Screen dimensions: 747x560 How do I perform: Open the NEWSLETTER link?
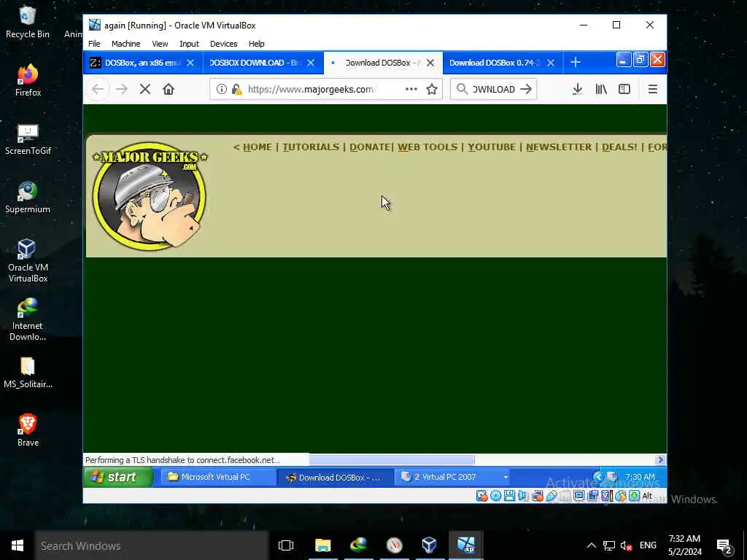(559, 147)
